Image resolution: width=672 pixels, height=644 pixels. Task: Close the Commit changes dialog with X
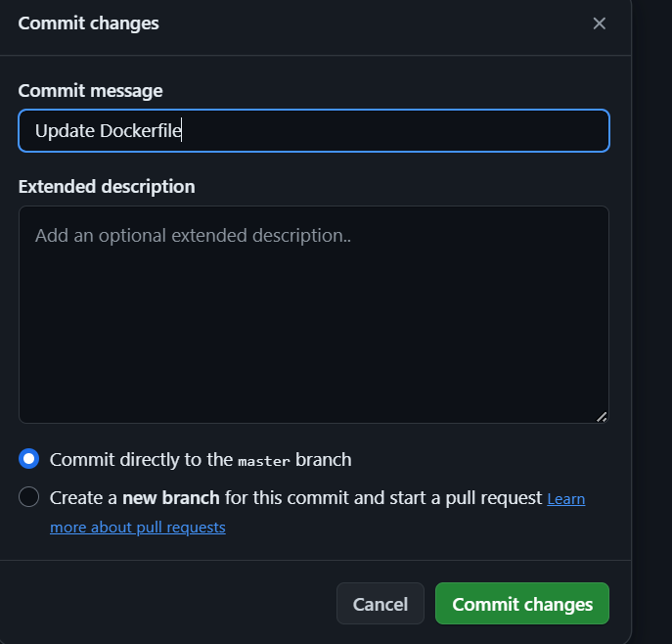(600, 23)
